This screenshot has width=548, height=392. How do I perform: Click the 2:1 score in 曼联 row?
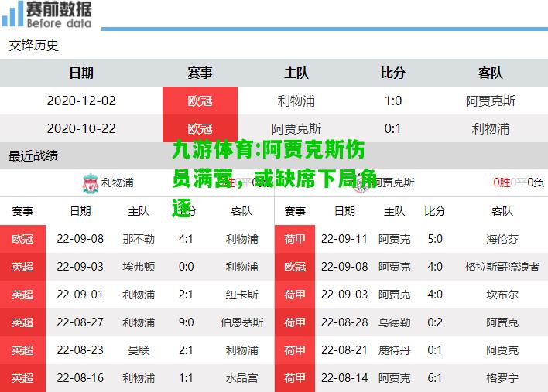(186, 350)
